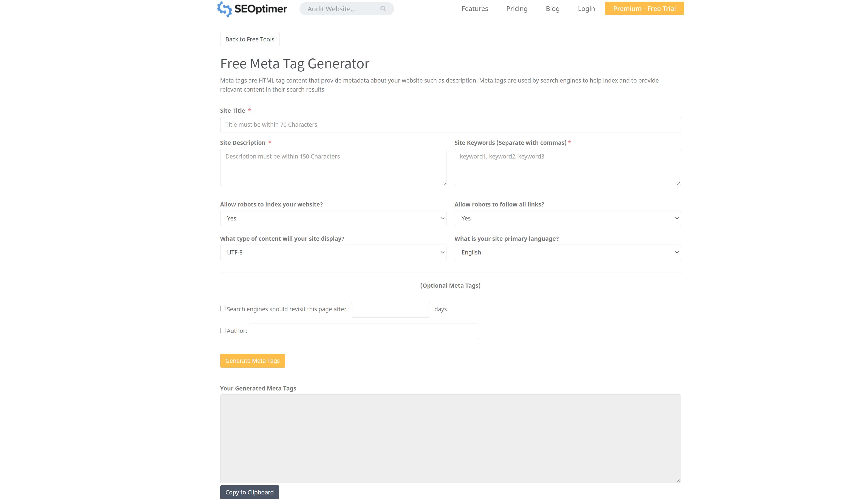Focus the Site Title input field

click(450, 124)
